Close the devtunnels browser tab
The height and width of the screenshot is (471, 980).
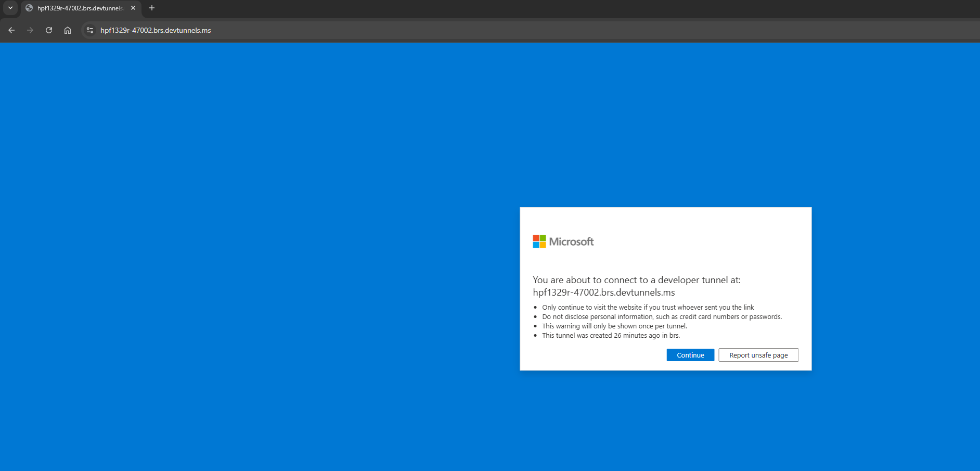coord(133,8)
